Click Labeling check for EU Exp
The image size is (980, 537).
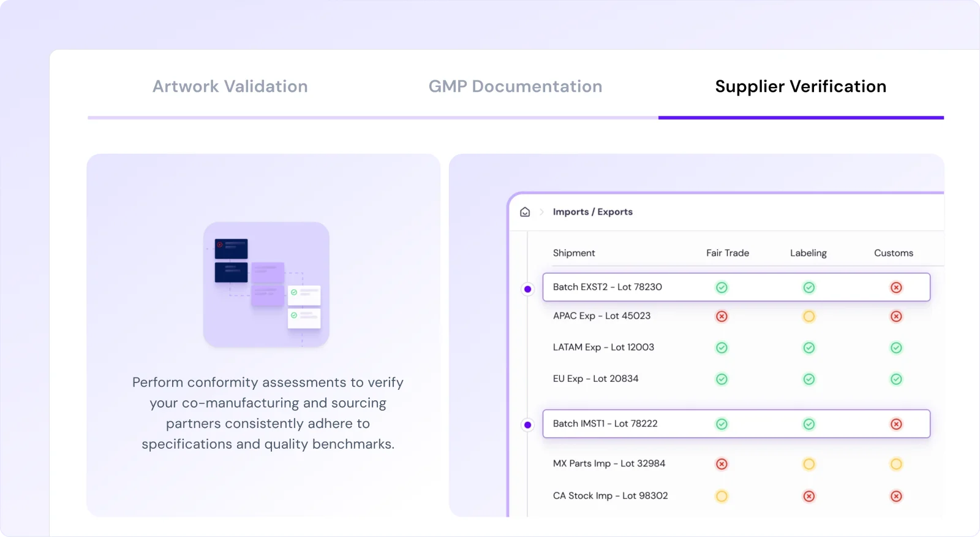click(809, 379)
